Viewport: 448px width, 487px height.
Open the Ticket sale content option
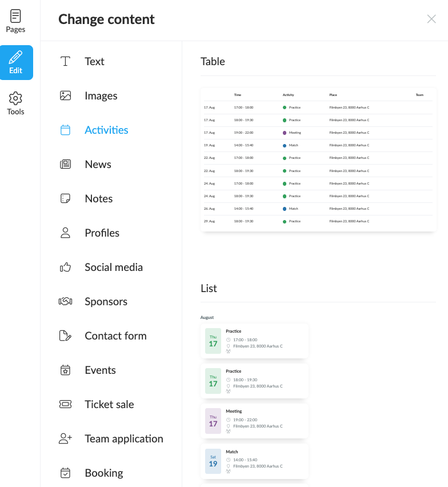[109, 404]
